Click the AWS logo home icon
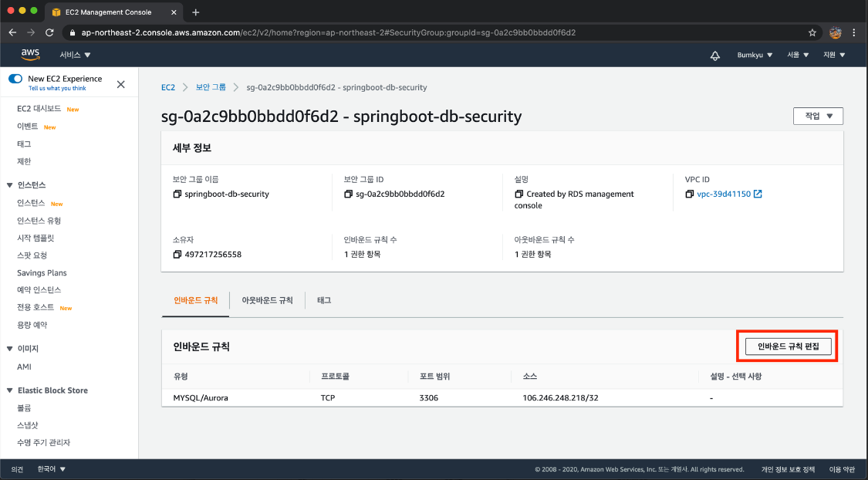 point(30,54)
